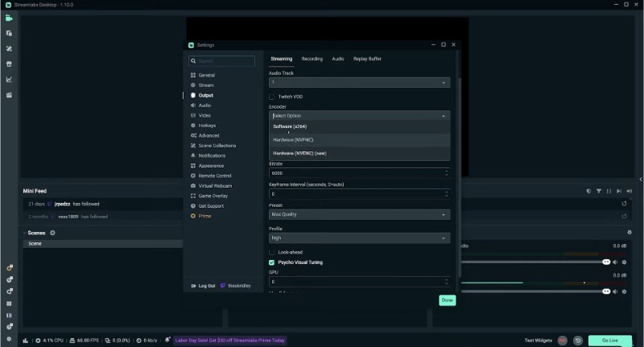Collapse the right side panel arrow
The height and width of the screenshot is (347, 644).
point(641,180)
